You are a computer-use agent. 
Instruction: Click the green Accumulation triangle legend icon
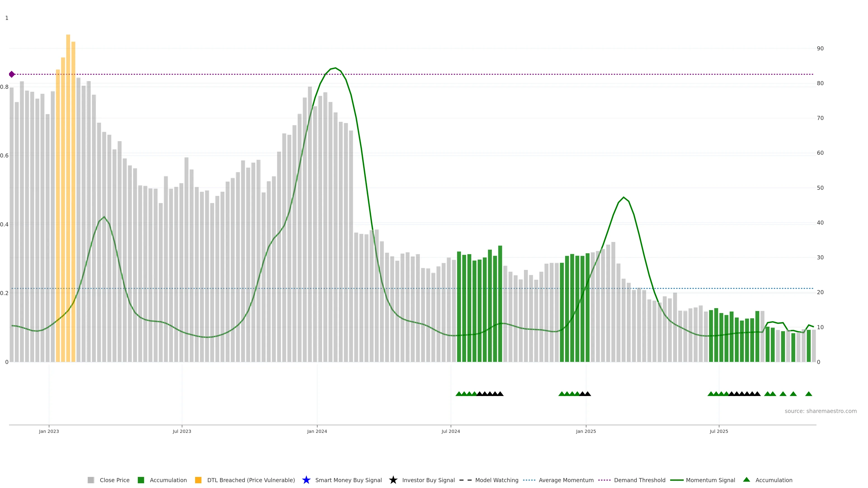click(746, 480)
